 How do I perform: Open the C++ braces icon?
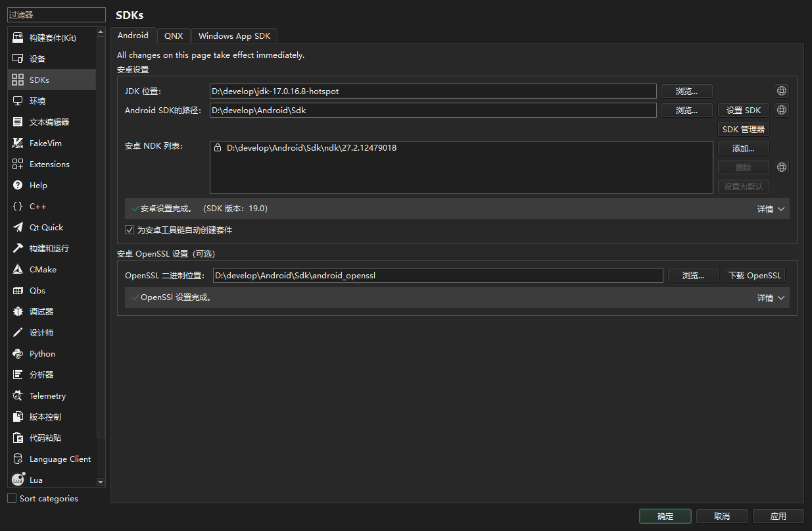18,206
